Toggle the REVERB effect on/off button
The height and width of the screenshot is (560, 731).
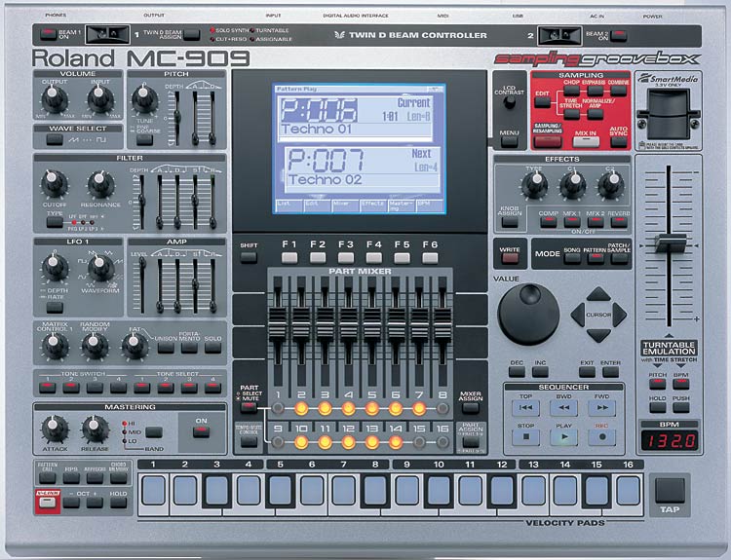[616, 222]
